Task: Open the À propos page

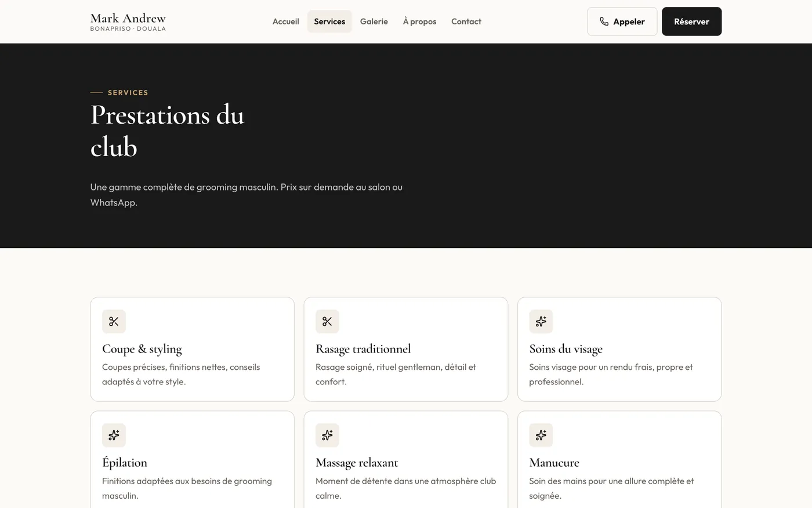Action: click(x=419, y=21)
